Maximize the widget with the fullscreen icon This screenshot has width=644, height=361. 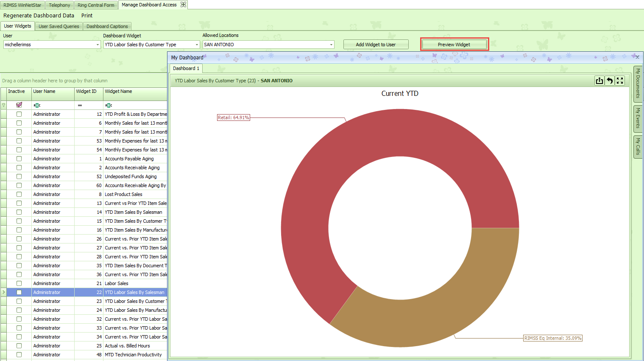coord(620,81)
